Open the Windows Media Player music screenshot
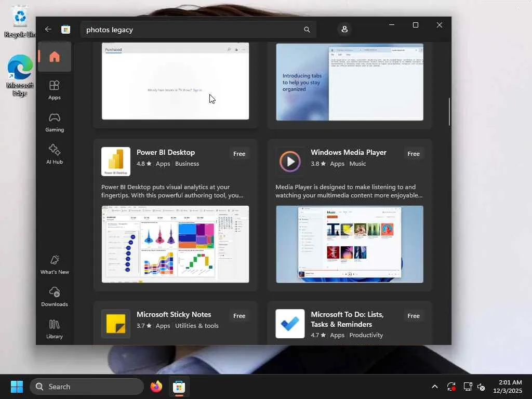532x399 pixels. 350,244
